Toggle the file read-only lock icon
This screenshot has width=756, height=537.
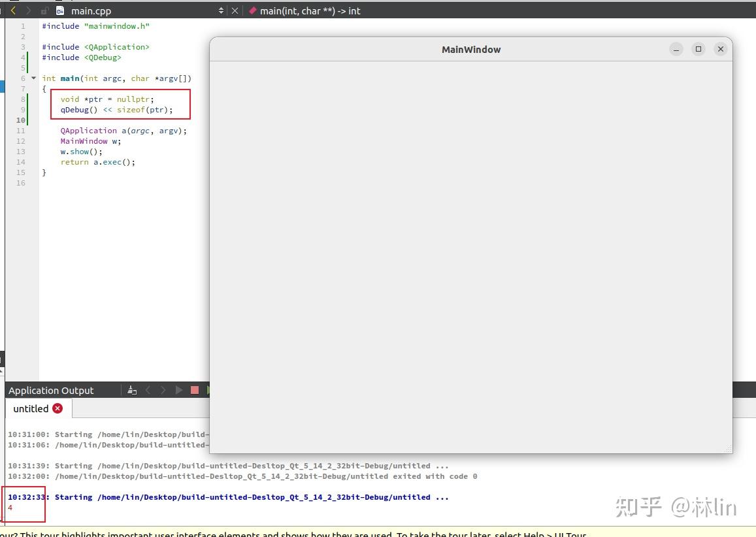pyautogui.click(x=44, y=11)
